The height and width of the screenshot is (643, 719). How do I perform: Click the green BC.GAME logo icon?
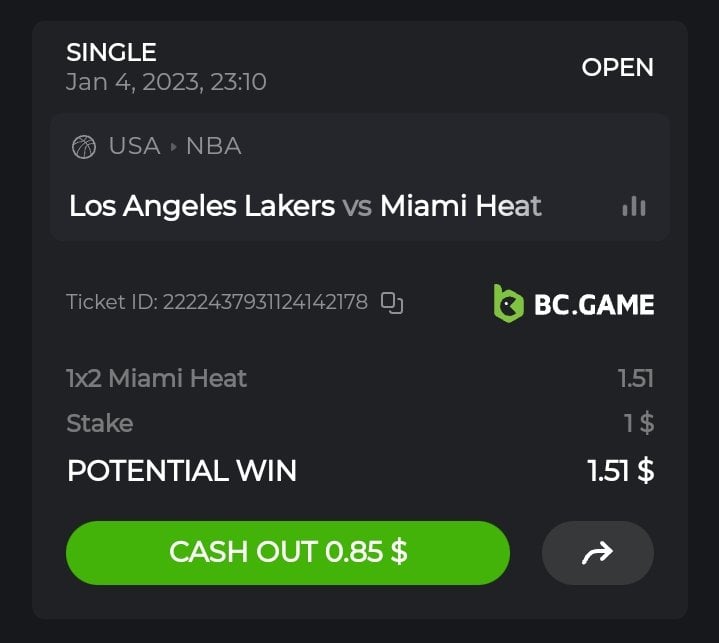coord(508,303)
